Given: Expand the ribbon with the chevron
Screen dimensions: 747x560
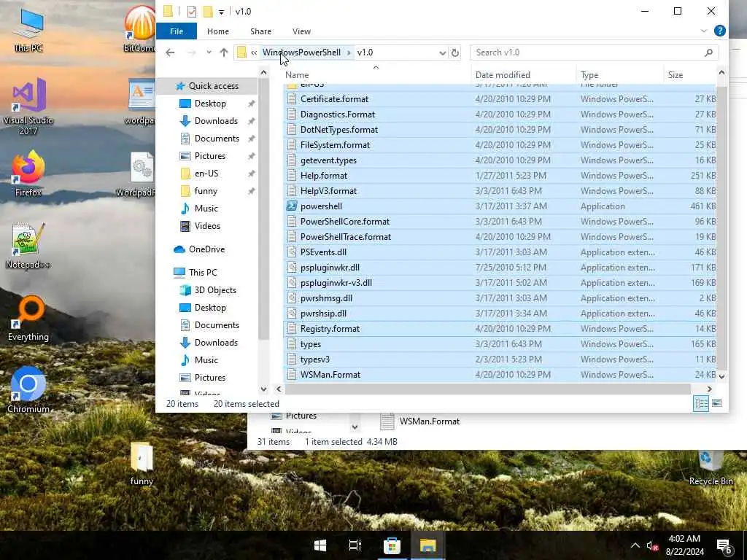Looking at the screenshot, I should point(704,31).
